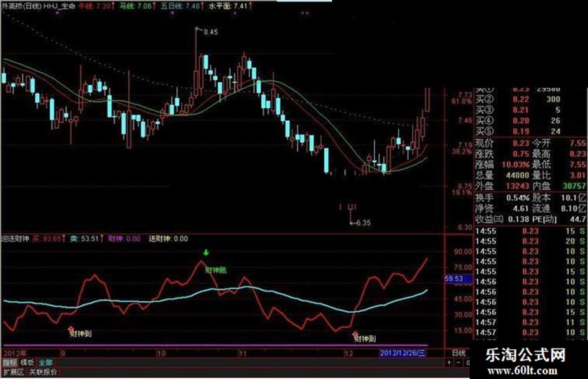The image size is (588, 379).
Task: Click the 61.8% Fibonacci level label
Action: click(x=461, y=101)
